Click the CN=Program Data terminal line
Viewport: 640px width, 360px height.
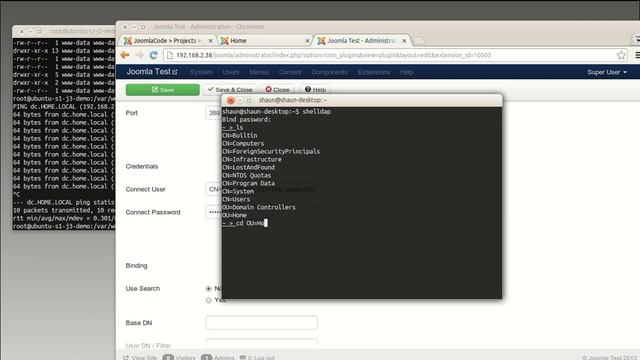tap(248, 183)
